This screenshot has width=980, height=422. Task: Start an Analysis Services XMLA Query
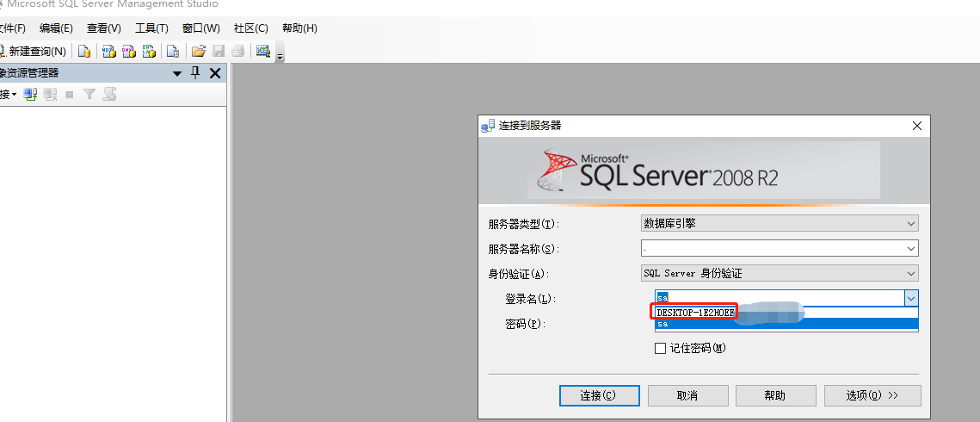(149, 52)
